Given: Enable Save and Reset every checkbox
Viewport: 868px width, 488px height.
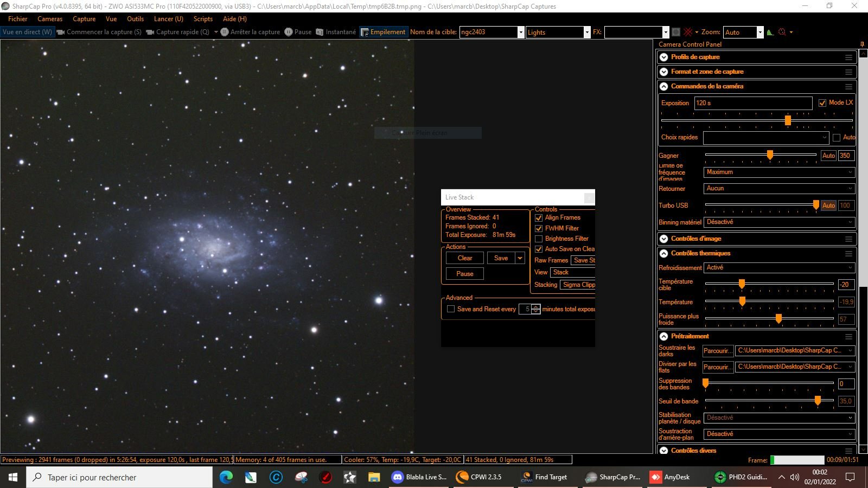Looking at the screenshot, I should pyautogui.click(x=451, y=309).
